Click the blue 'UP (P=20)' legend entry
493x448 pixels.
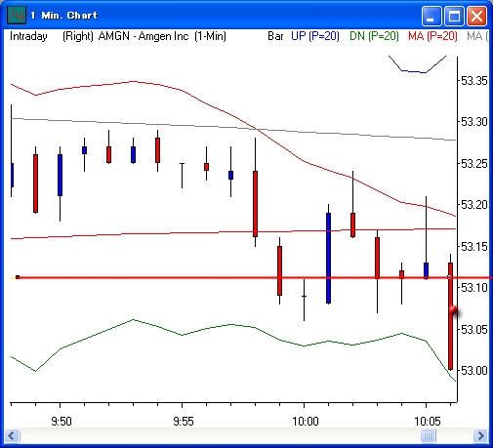pyautogui.click(x=315, y=36)
